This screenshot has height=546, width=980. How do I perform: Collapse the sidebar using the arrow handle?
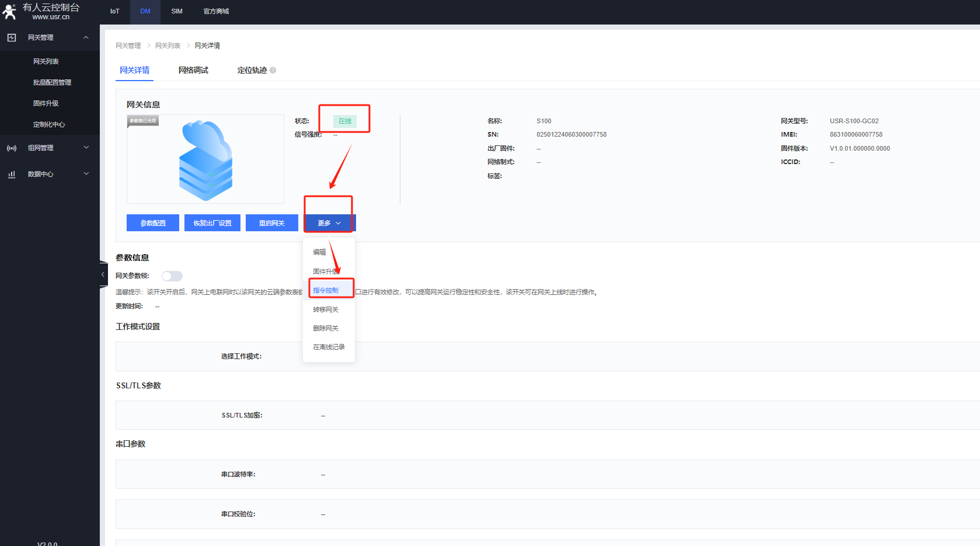tap(103, 274)
